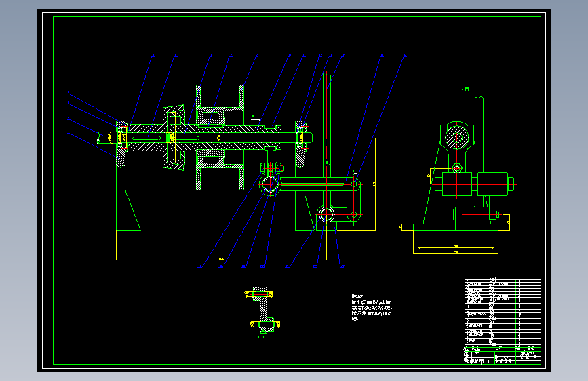Select the view label above the side view

coord(465,89)
